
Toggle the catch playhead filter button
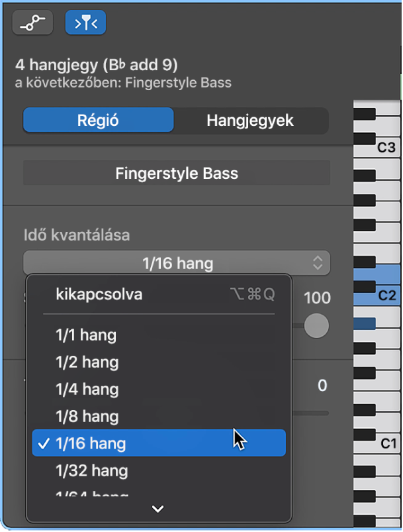click(x=85, y=23)
